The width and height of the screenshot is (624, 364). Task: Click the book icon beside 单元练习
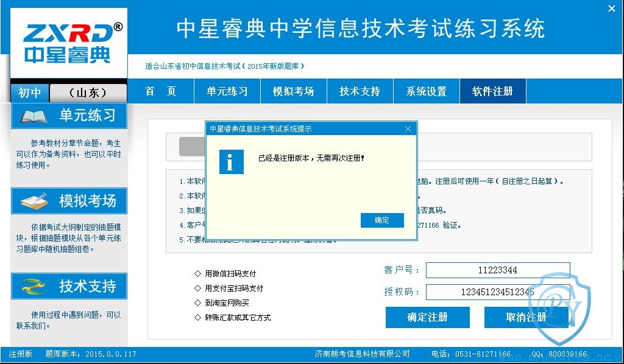[34, 116]
